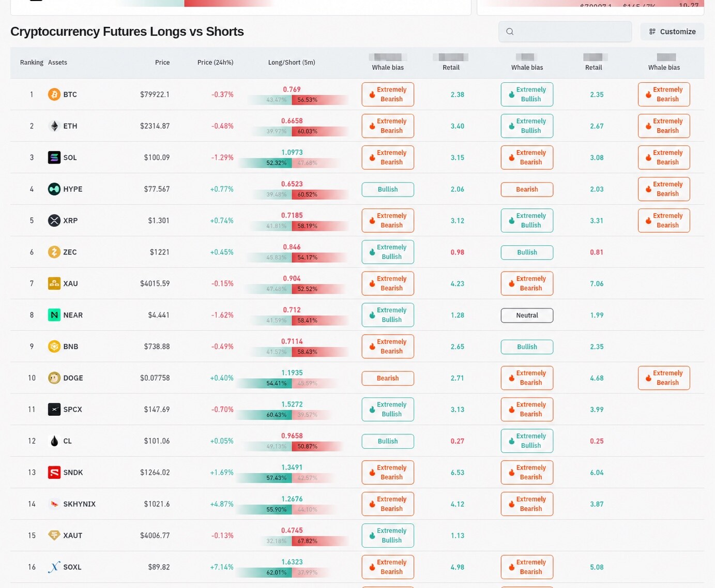Click the ZEC coin icon
This screenshot has width=715, height=588.
54,252
